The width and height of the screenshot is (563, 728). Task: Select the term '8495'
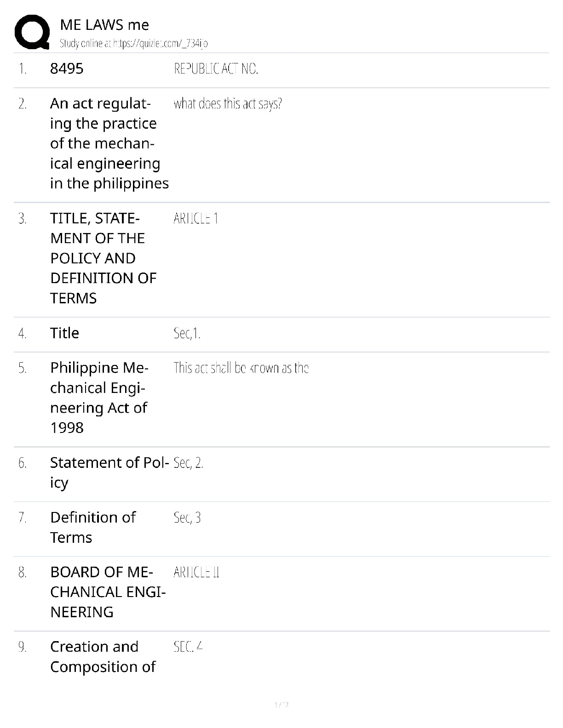click(x=67, y=69)
